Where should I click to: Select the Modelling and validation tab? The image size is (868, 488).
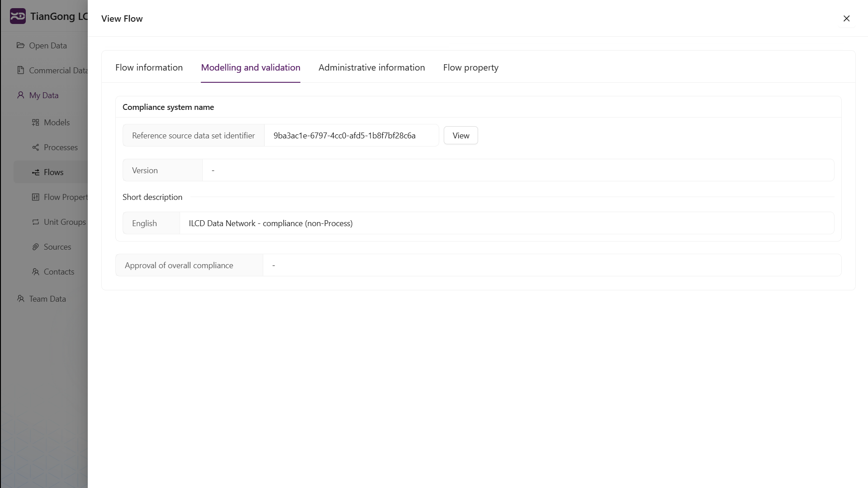(x=250, y=67)
